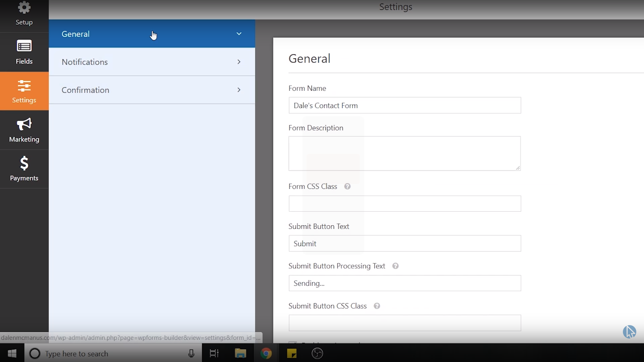Open Google Chrome from the taskbar

point(266,353)
